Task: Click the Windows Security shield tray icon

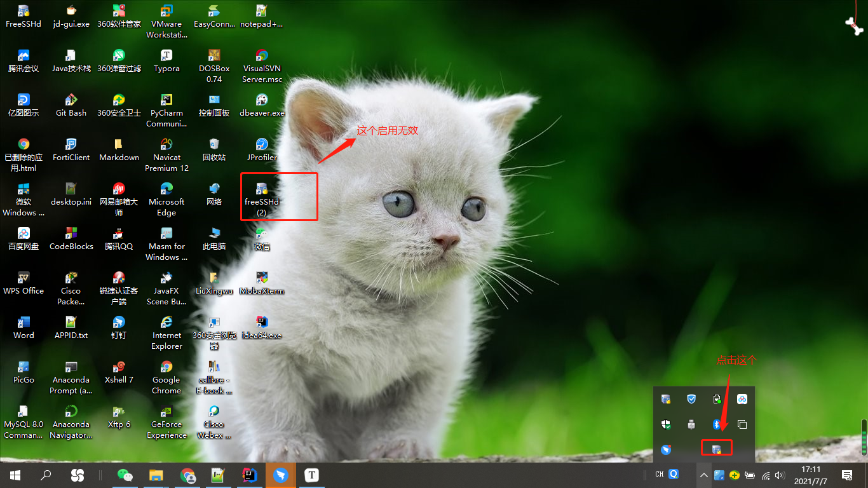Action: pos(666,424)
